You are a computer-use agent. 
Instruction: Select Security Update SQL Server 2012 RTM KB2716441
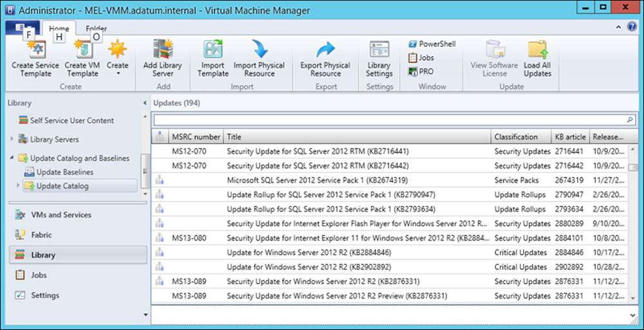click(x=390, y=151)
